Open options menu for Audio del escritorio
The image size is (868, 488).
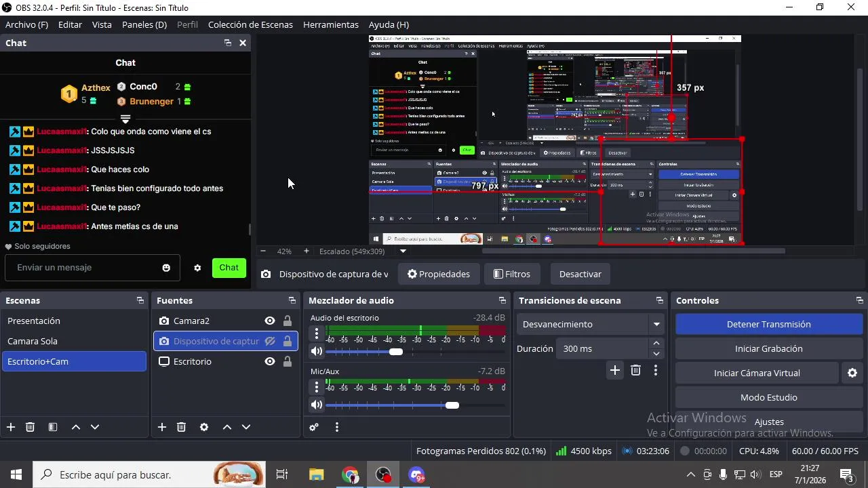(316, 333)
